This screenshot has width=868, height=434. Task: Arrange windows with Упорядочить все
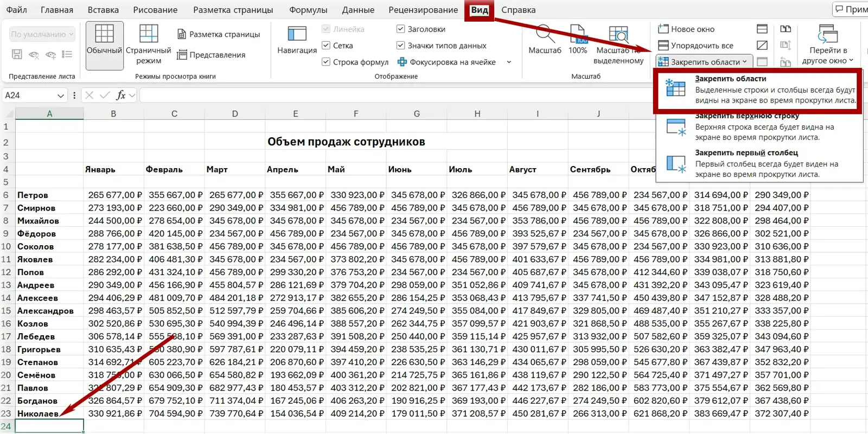[695, 46]
